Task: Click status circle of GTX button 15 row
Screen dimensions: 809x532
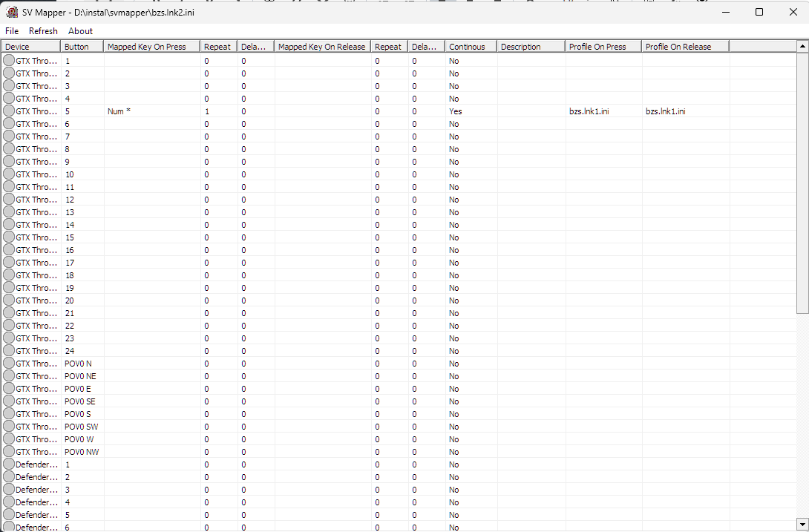Action: (x=9, y=237)
